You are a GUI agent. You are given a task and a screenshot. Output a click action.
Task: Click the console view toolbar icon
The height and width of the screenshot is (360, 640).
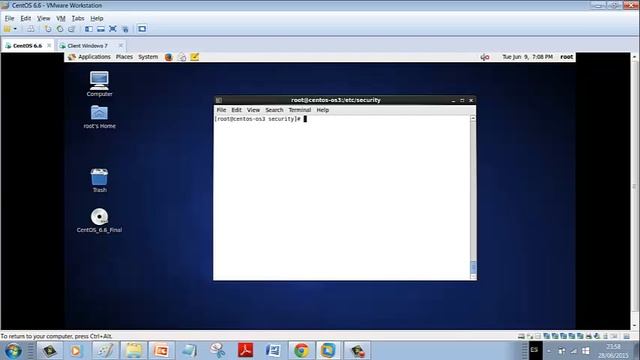click(x=142, y=29)
